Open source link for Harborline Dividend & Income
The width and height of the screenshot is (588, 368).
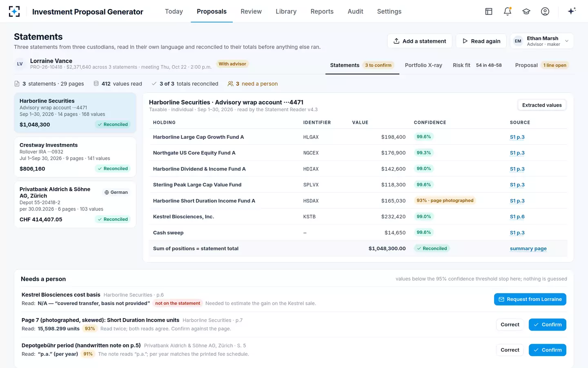(517, 169)
